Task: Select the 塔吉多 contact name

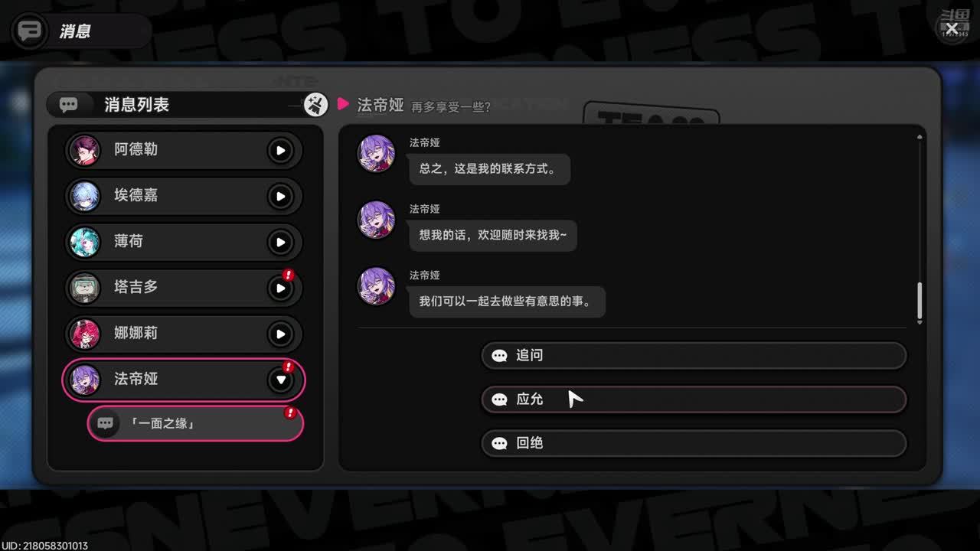Action: tap(136, 288)
